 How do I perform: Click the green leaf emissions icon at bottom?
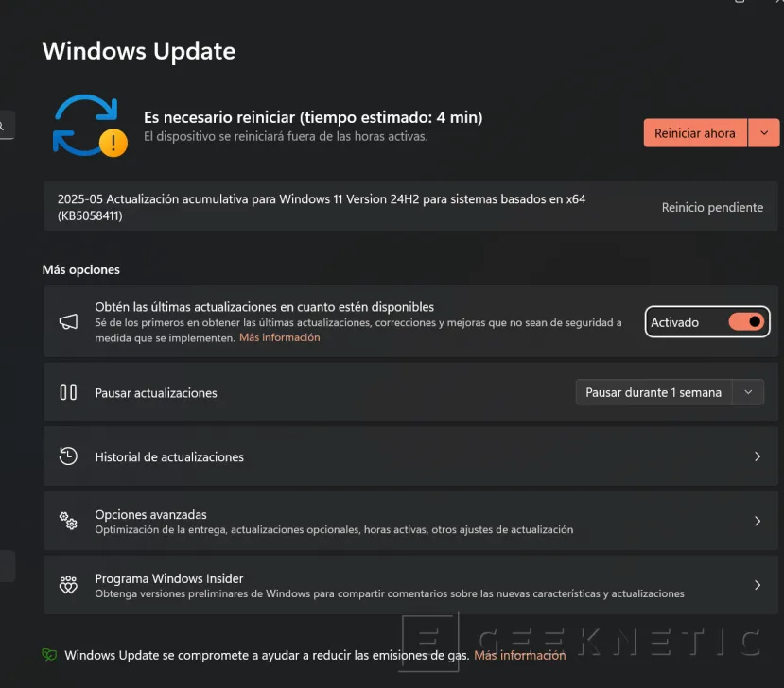[x=47, y=653]
